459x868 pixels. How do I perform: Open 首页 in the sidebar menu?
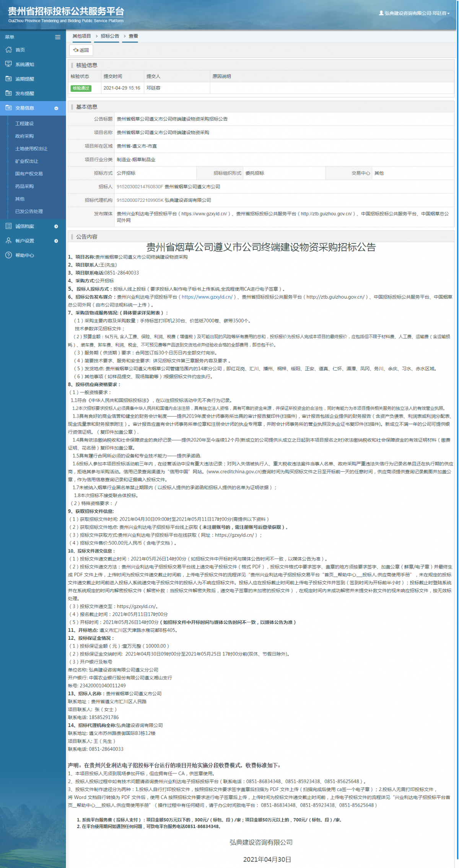coord(20,50)
